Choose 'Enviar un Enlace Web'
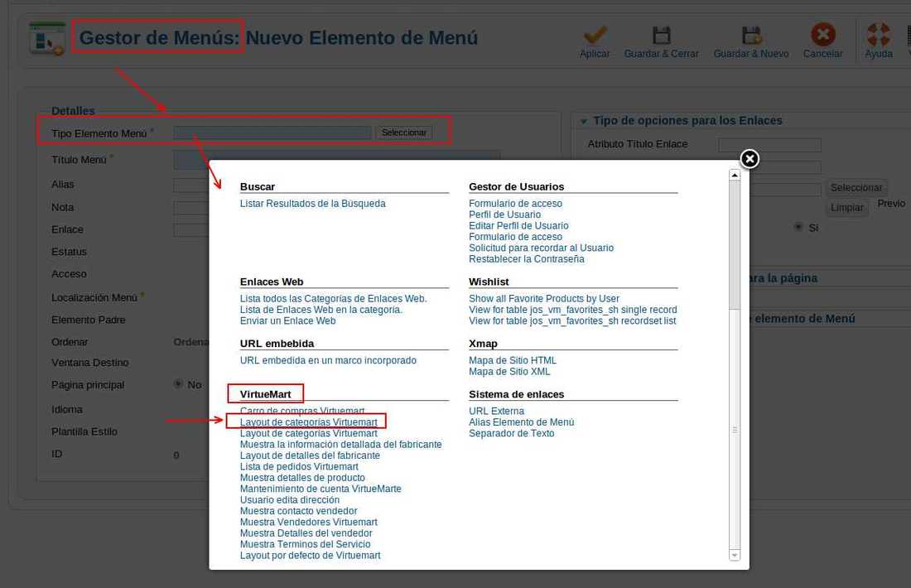This screenshot has height=588, width=911. tap(287, 321)
